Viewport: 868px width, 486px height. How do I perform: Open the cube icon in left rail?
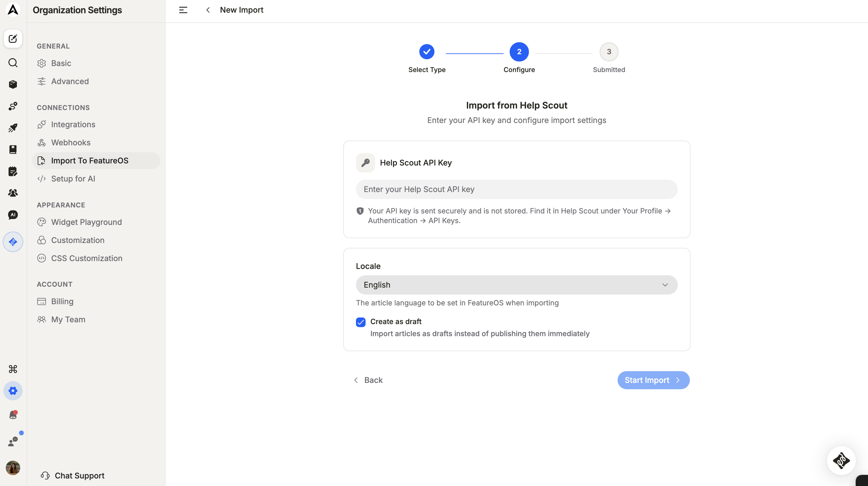[x=13, y=84]
